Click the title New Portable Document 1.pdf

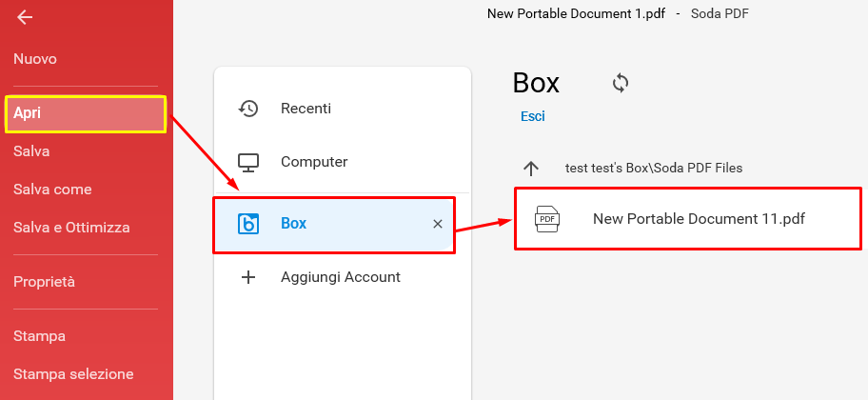[x=576, y=14]
